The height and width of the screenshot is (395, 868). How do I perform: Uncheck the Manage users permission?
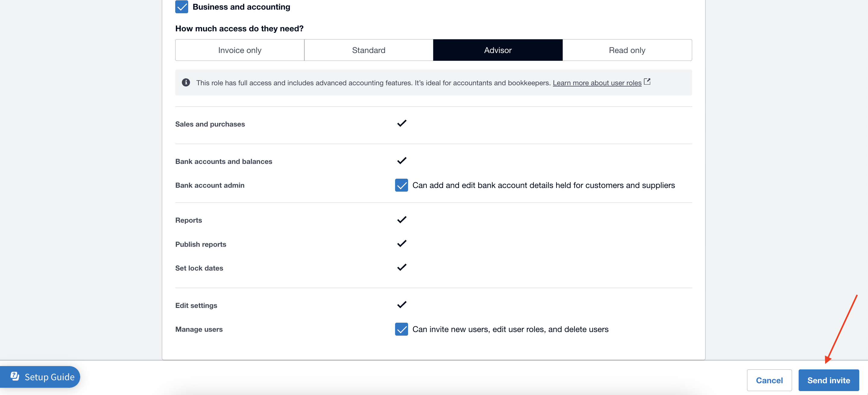[x=401, y=329]
